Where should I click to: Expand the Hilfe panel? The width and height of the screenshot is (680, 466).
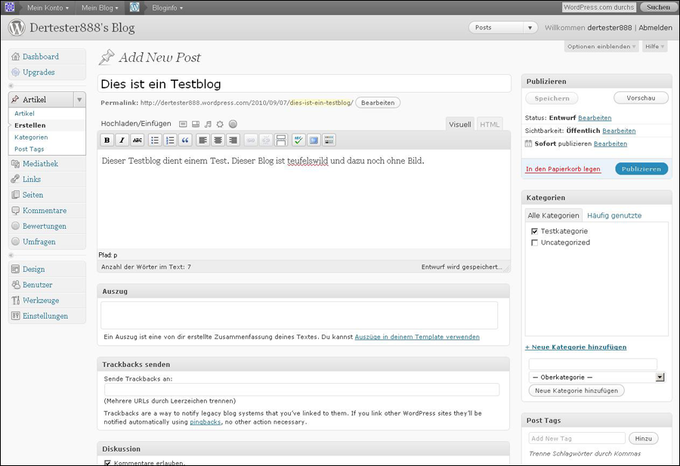tap(654, 46)
